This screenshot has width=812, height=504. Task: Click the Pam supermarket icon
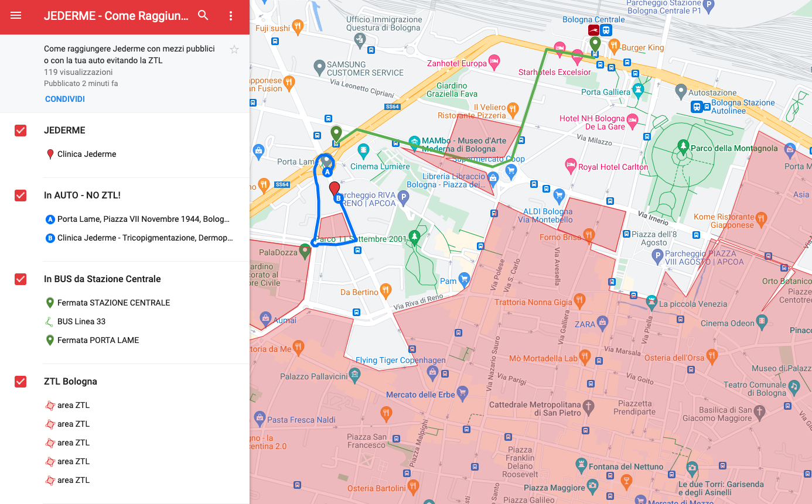click(464, 278)
